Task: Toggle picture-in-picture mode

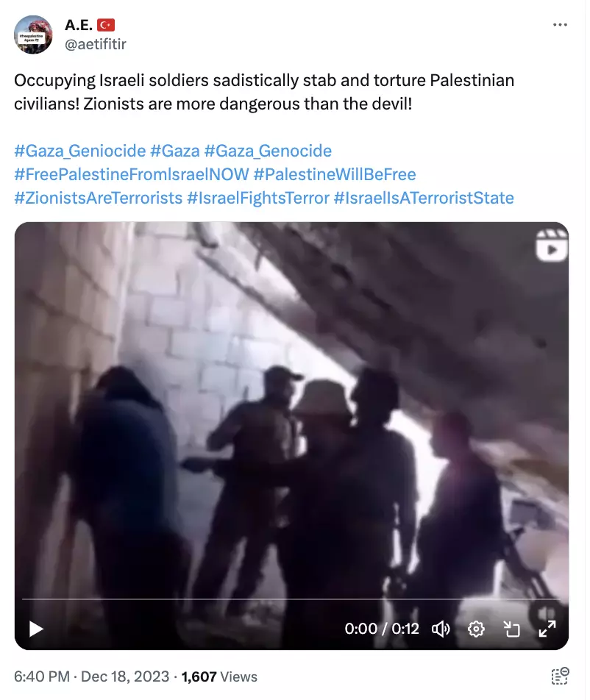Action: pos(512,629)
